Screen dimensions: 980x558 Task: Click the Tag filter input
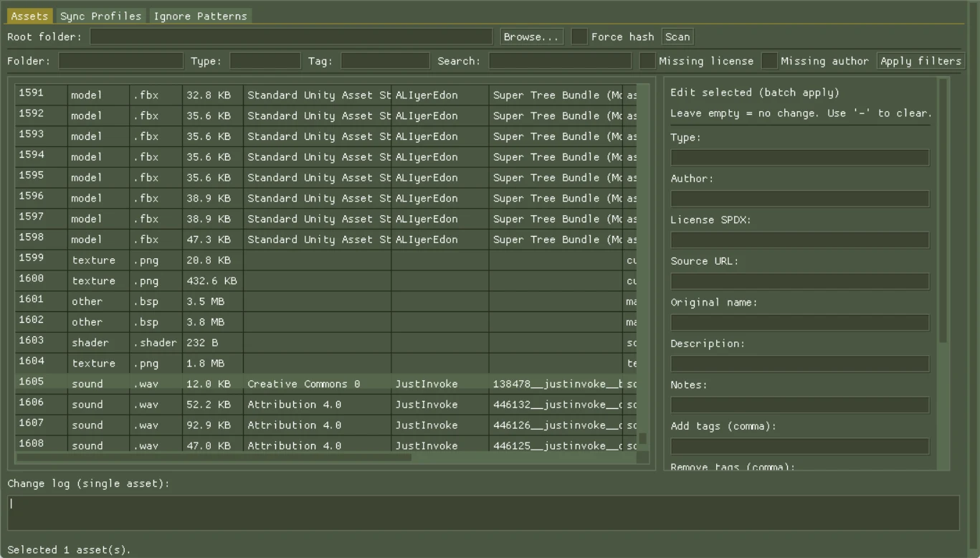(385, 61)
